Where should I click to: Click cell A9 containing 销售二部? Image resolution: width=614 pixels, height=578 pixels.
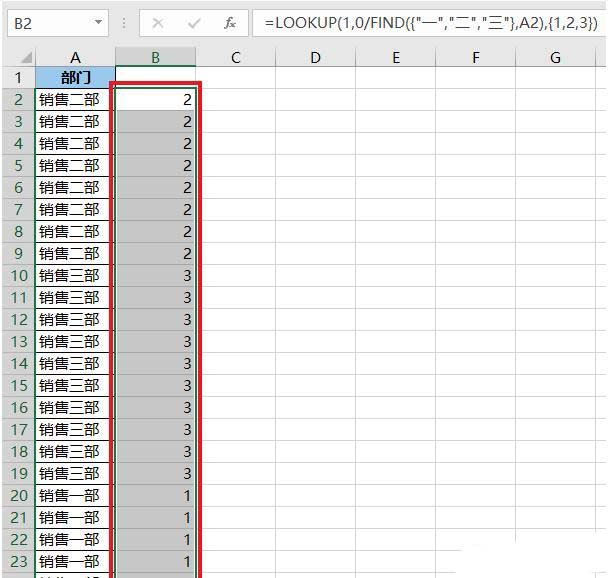[x=75, y=253]
